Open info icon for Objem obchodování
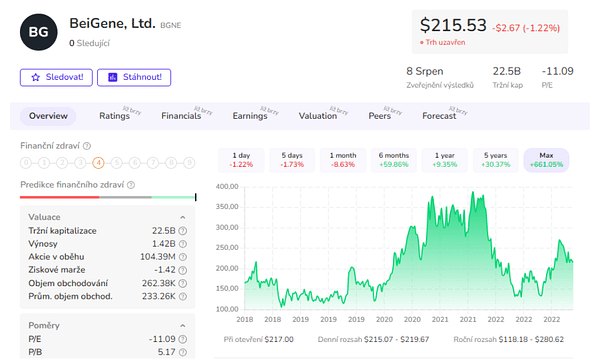 (x=183, y=283)
